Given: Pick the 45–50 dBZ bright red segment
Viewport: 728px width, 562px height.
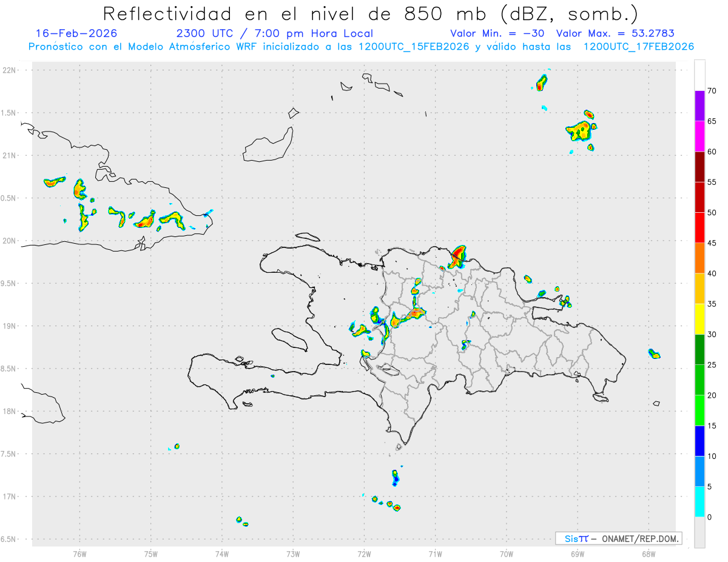Looking at the screenshot, I should (699, 228).
